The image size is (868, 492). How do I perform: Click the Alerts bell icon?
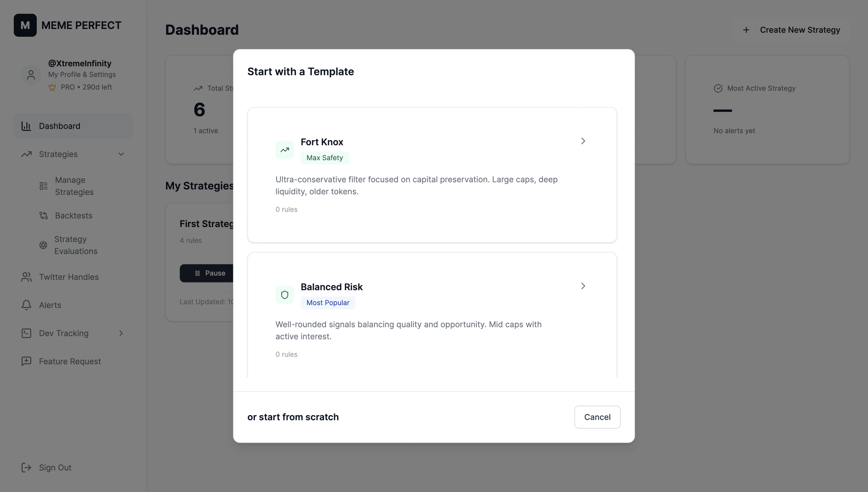point(26,305)
